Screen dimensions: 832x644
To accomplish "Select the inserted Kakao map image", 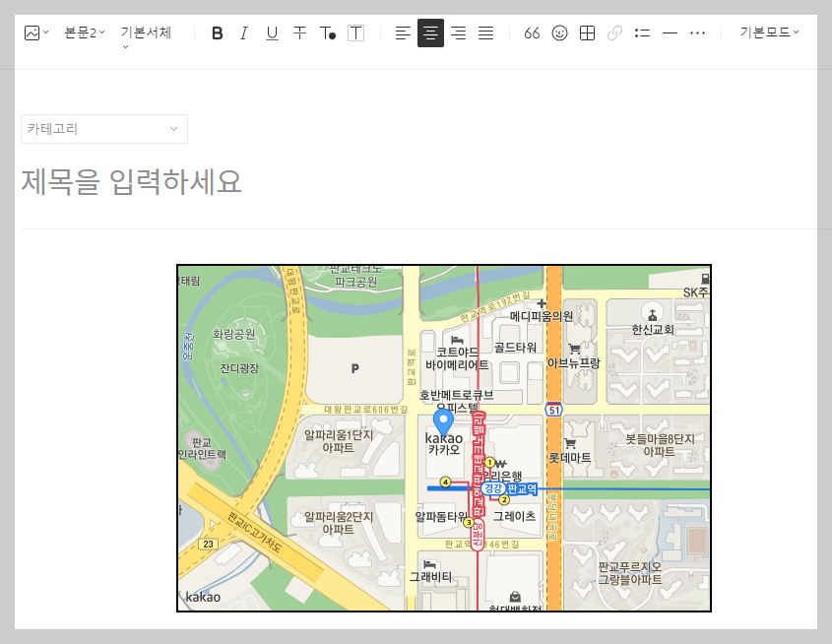I will 444,438.
